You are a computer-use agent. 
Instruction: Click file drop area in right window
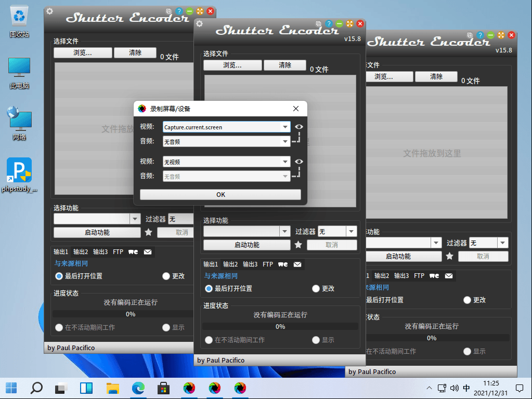437,153
